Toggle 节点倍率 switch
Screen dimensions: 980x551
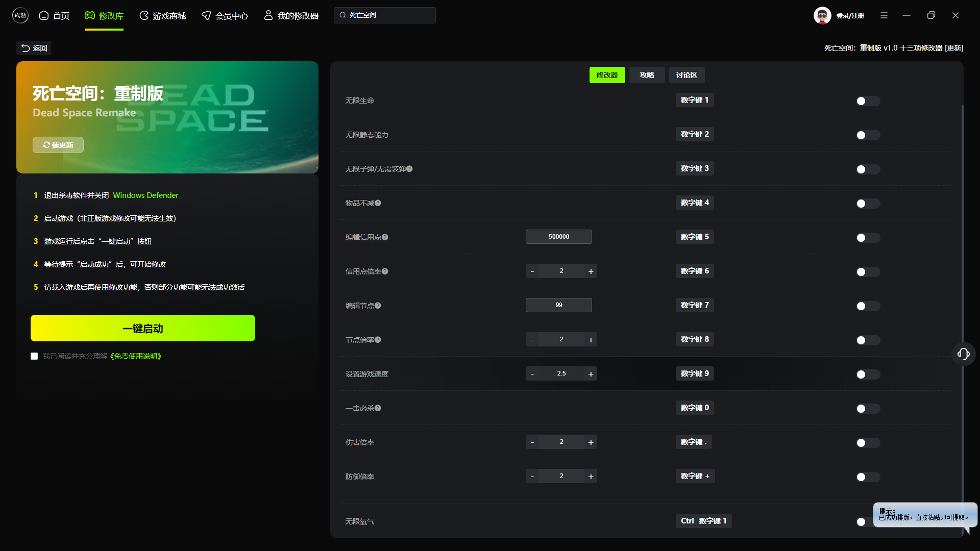point(868,340)
